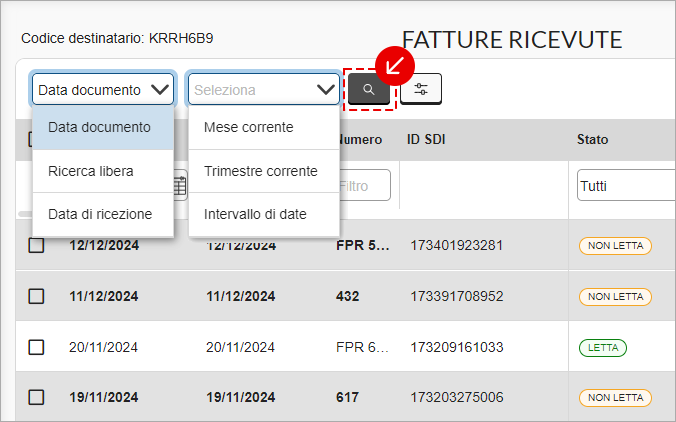
Task: Click the Numero Filtro input field
Action: point(365,185)
